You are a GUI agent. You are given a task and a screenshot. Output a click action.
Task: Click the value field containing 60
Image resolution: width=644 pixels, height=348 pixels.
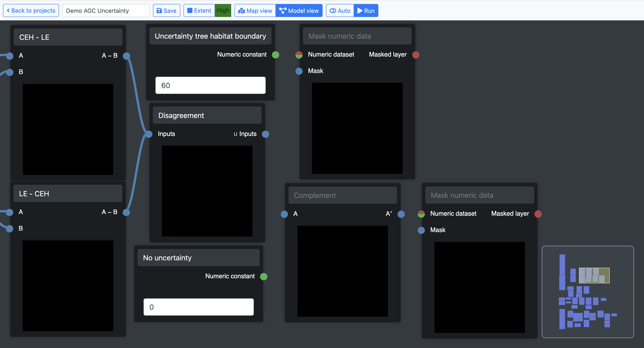point(210,85)
